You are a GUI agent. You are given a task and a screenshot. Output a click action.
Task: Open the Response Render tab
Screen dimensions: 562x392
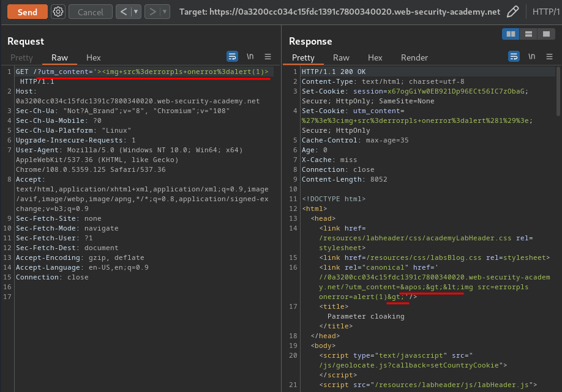pyautogui.click(x=414, y=57)
